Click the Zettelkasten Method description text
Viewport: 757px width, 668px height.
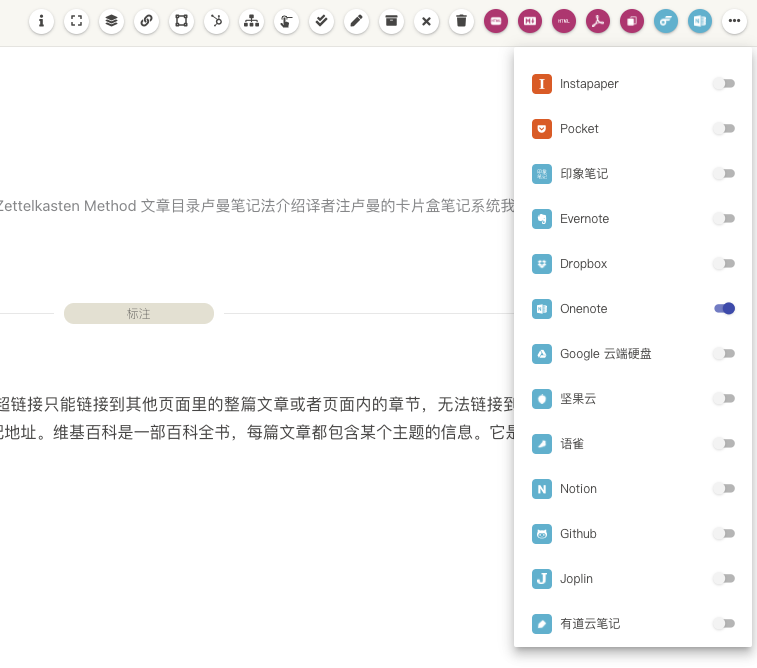coord(257,206)
